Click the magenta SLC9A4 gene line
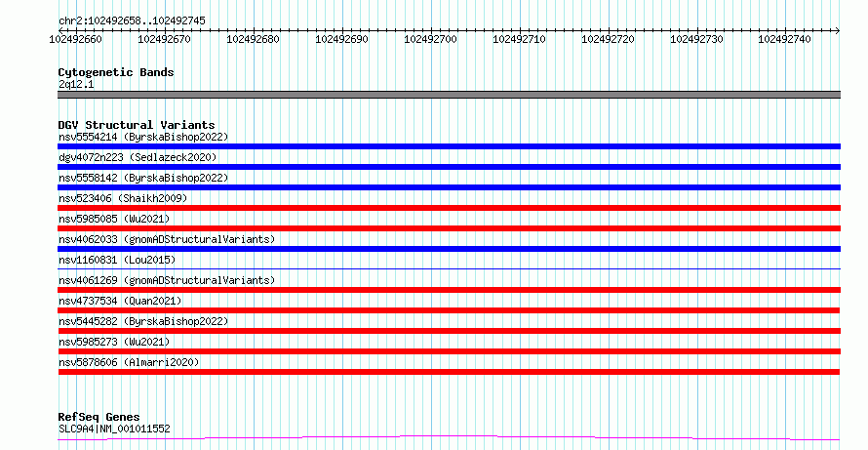Screen dimensions: 868x450 pos(449,438)
